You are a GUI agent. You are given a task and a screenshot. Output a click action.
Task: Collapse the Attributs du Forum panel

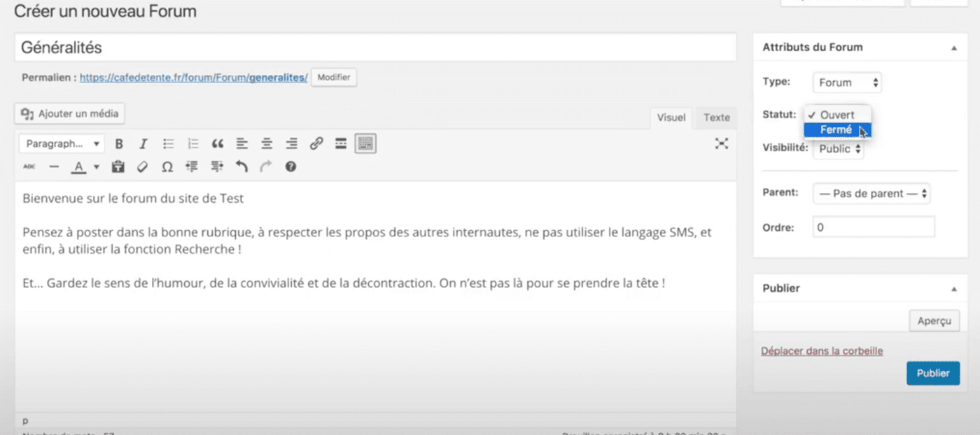(x=953, y=48)
